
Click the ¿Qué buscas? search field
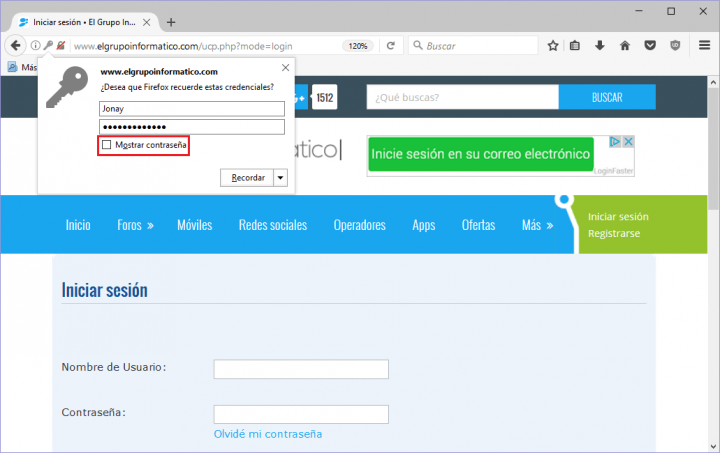(x=462, y=97)
